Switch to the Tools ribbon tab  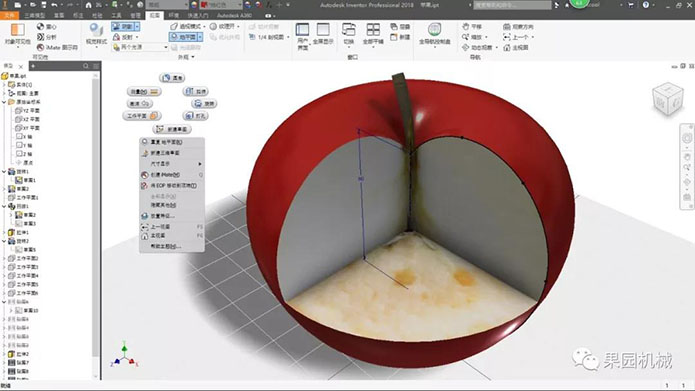[x=116, y=15]
